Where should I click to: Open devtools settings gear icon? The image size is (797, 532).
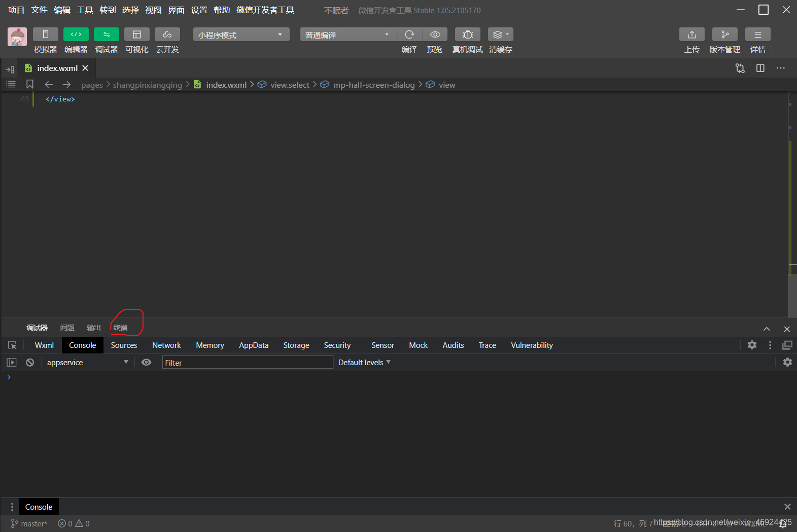coord(752,345)
